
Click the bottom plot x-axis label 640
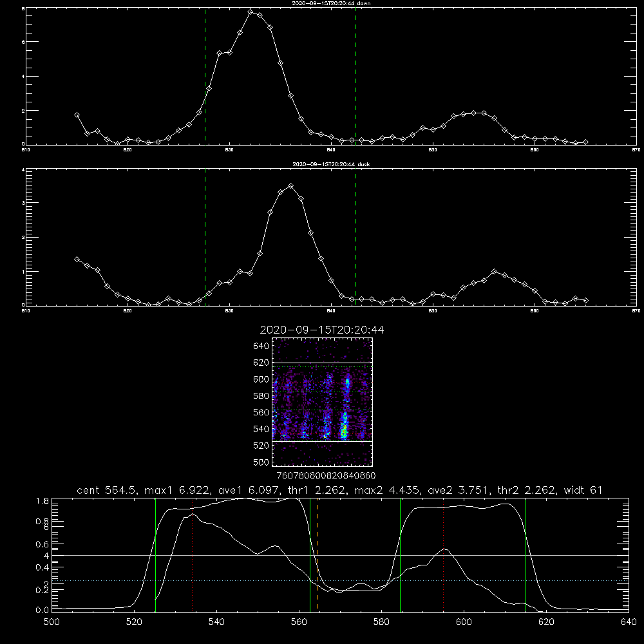click(x=629, y=622)
